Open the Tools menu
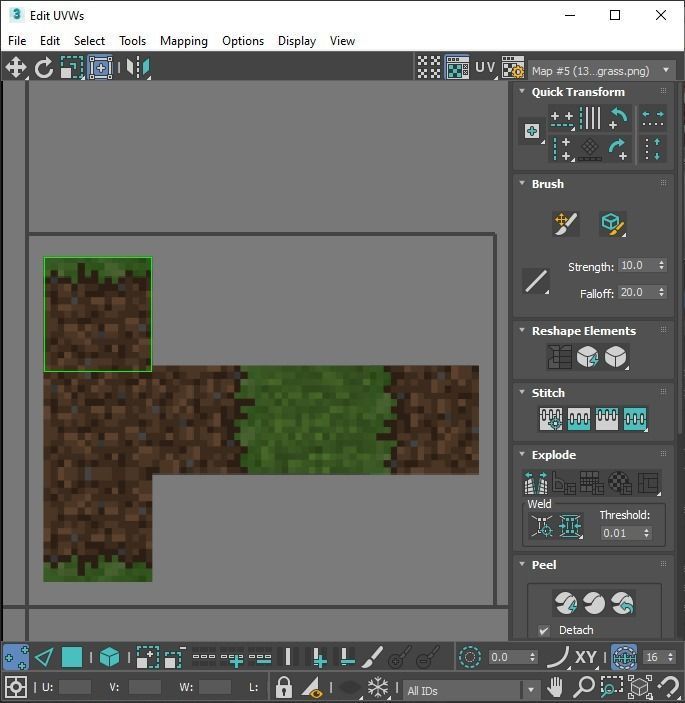The width and height of the screenshot is (685, 703). (x=132, y=41)
